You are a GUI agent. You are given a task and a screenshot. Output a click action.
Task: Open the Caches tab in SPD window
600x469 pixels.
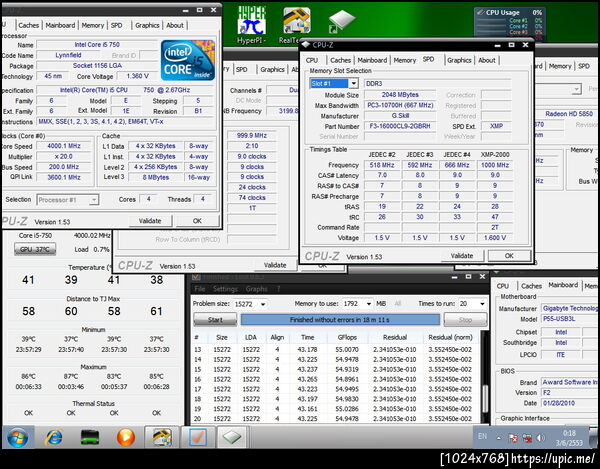click(340, 60)
